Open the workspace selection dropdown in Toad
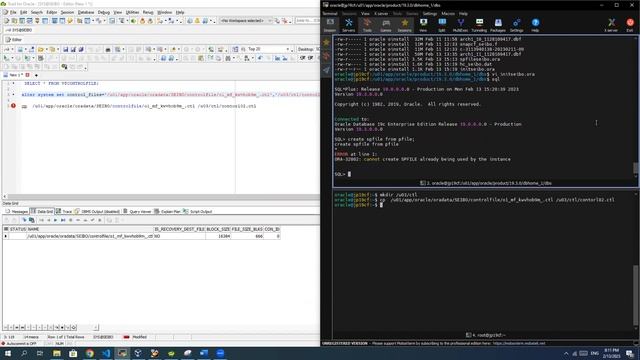The height and width of the screenshot is (360, 640). [x=246, y=20]
